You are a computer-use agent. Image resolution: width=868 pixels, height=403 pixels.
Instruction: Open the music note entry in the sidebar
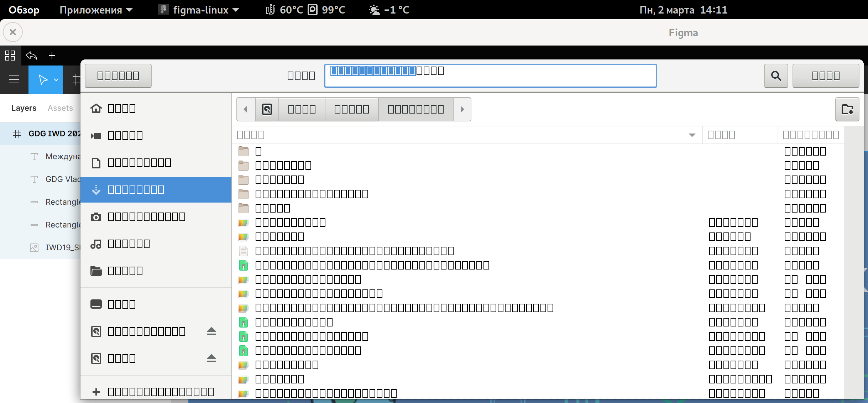[x=128, y=244]
